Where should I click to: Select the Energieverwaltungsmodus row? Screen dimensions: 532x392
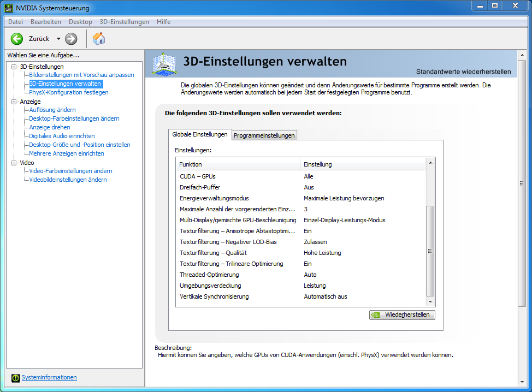click(301, 198)
